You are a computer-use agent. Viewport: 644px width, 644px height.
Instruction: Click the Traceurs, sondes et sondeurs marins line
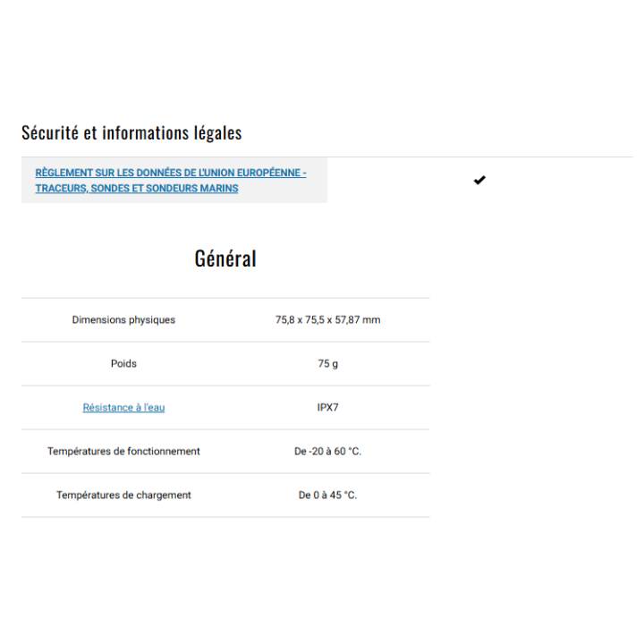tap(137, 189)
